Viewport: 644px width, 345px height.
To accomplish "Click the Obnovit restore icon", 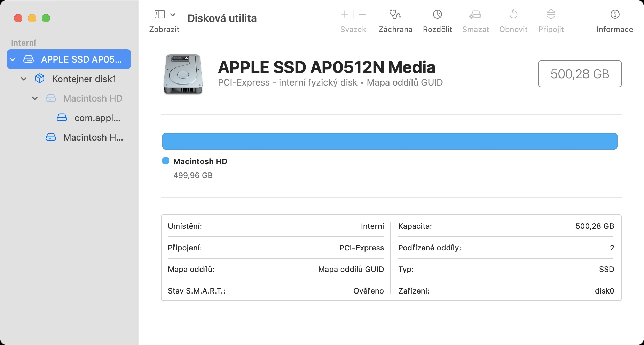I will click(513, 15).
